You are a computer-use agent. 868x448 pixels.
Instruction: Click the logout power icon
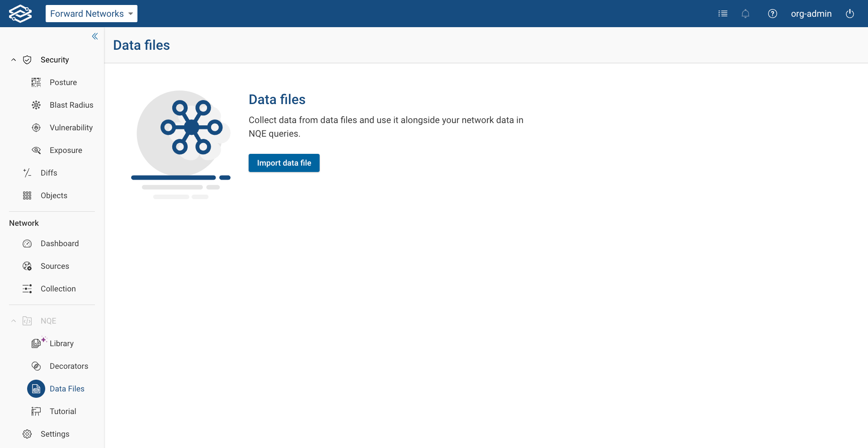click(850, 14)
